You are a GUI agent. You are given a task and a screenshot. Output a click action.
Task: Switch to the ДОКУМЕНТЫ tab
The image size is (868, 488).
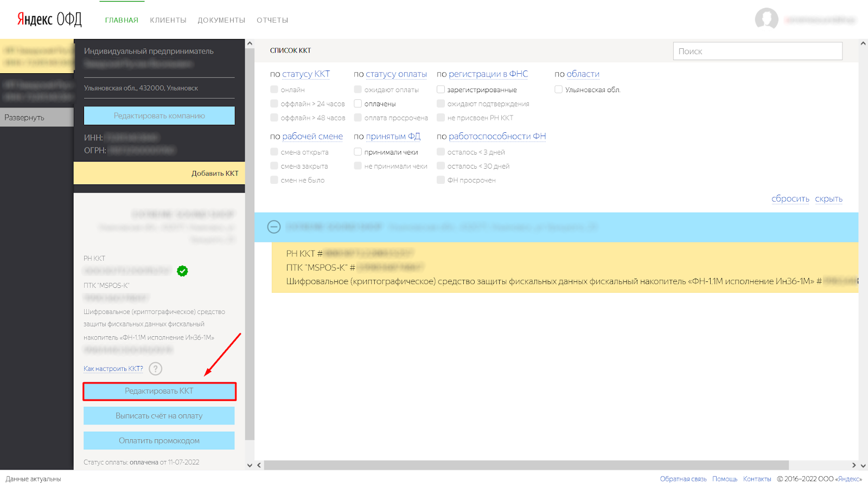point(221,20)
